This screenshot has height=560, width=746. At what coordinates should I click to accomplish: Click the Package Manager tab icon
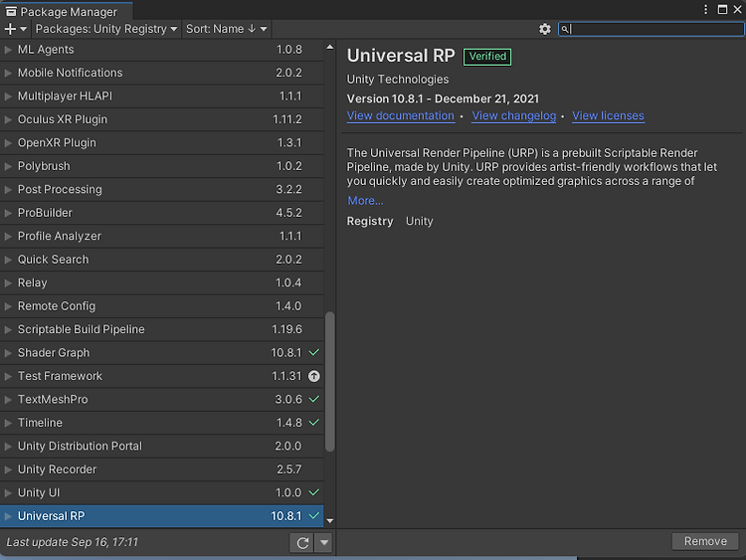click(x=11, y=11)
